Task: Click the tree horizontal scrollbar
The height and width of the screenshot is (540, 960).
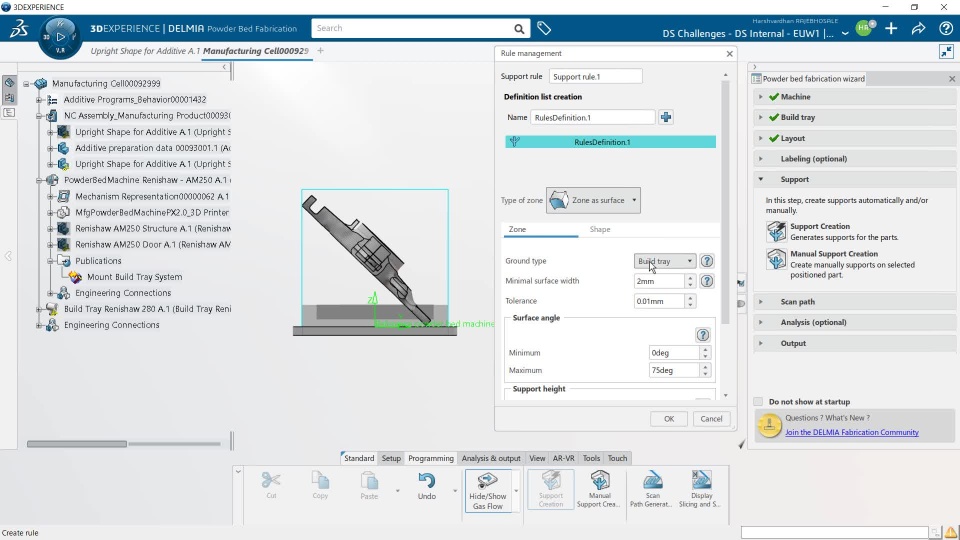Action: 77,444
